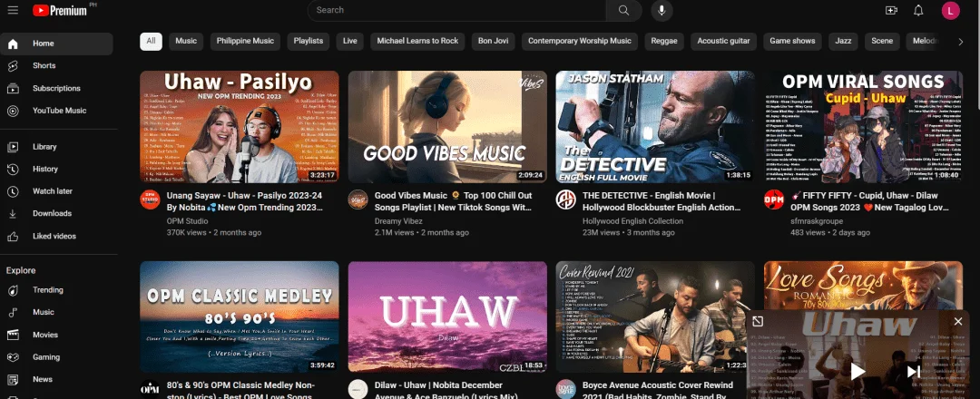Open THE DETECTIVE - English Movie title

point(661,201)
